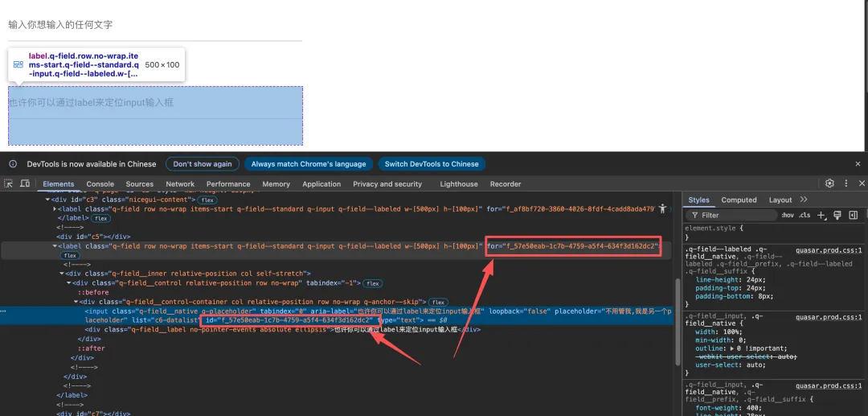Open the Application tab
Image resolution: width=868 pixels, height=416 pixels.
321,184
